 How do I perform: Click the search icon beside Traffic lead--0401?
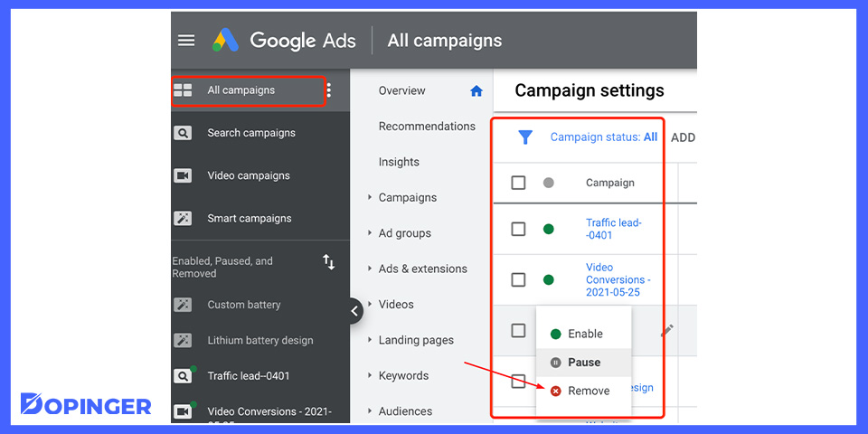[x=183, y=376]
